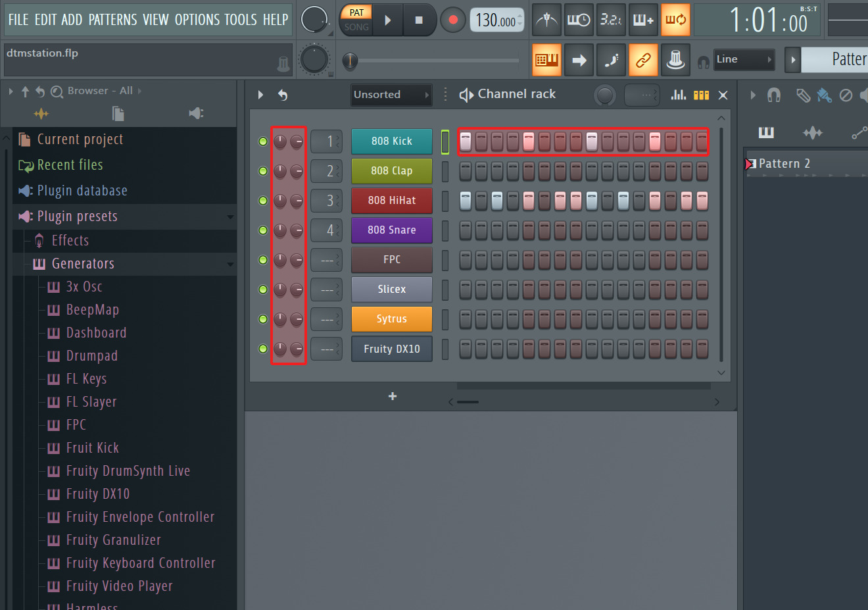The image size is (868, 610).
Task: Open the FILE menu
Action: (18, 20)
